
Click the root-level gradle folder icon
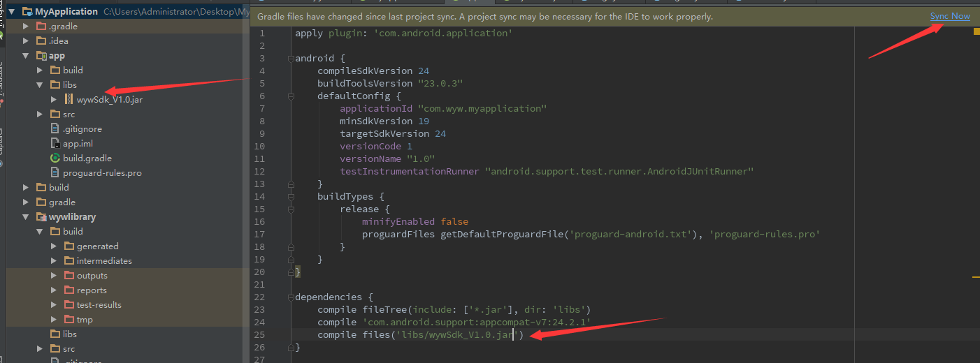click(x=41, y=202)
